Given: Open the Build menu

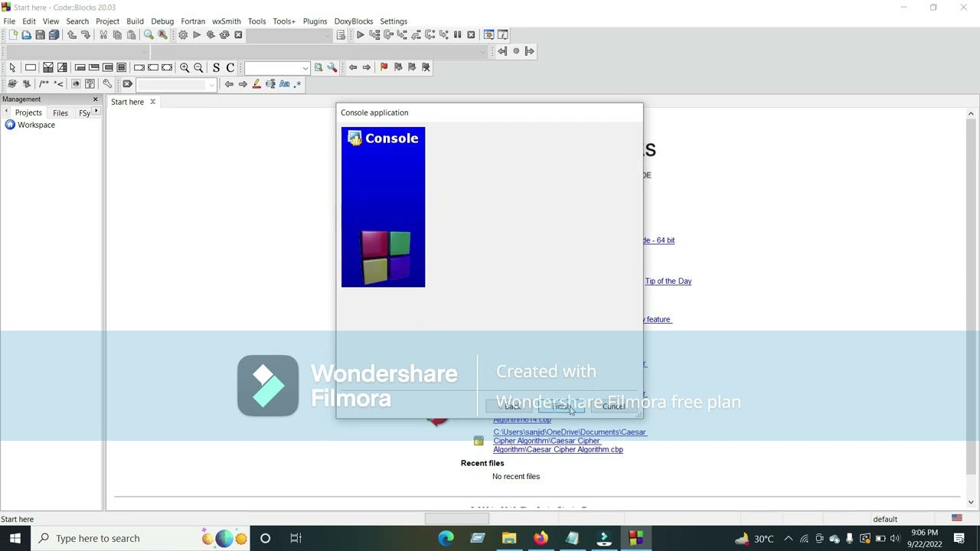Looking at the screenshot, I should pos(135,21).
